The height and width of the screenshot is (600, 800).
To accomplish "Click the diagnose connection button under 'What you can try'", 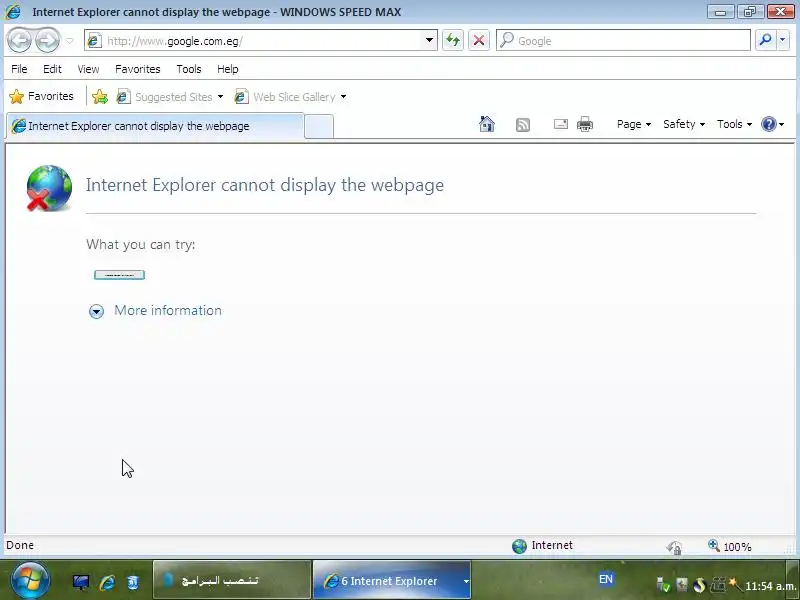I will (119, 275).
